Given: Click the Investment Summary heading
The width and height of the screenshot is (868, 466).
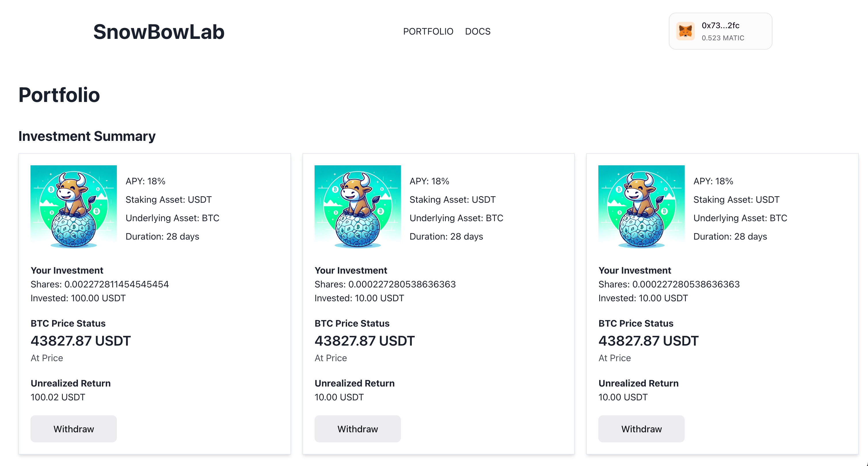Looking at the screenshot, I should coord(87,136).
